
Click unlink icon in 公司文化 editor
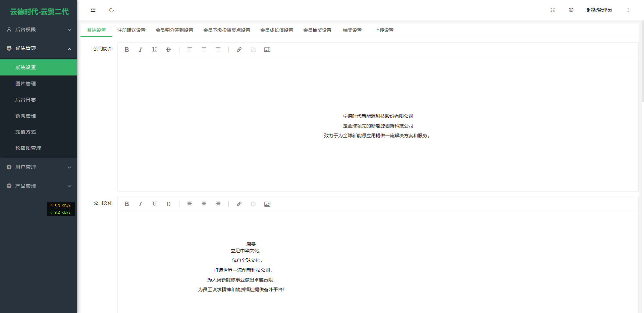[253, 204]
